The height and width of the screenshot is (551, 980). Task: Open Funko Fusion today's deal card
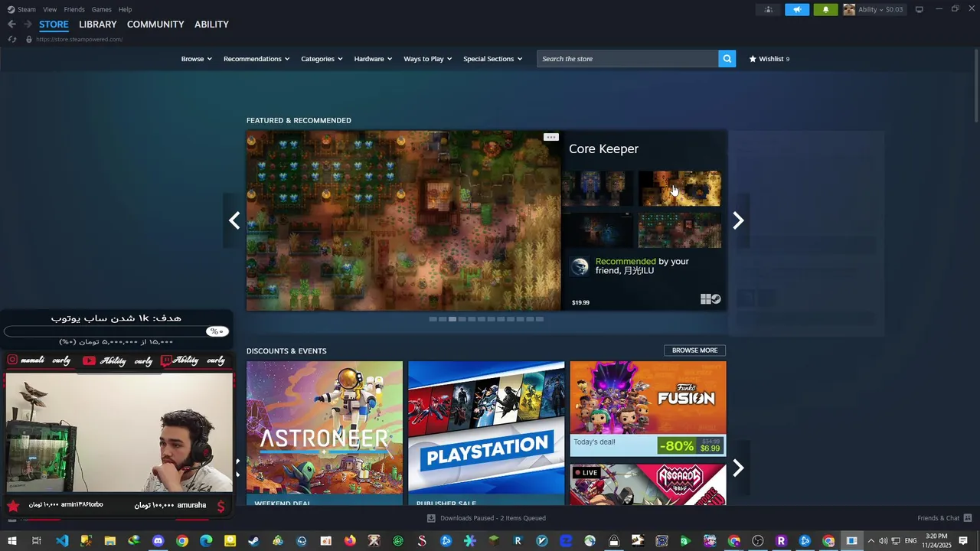pyautogui.click(x=648, y=409)
